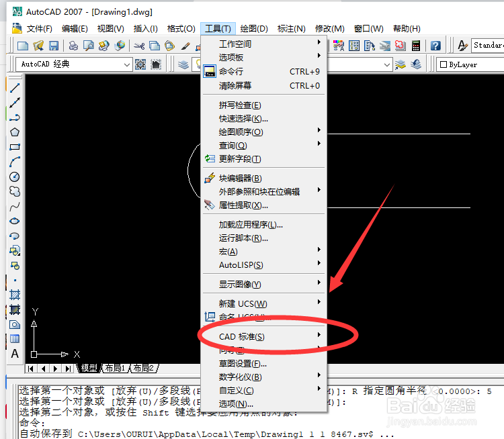504x439 pixels.
Task: Click the Copy icon in toolbar
Action: point(155,46)
